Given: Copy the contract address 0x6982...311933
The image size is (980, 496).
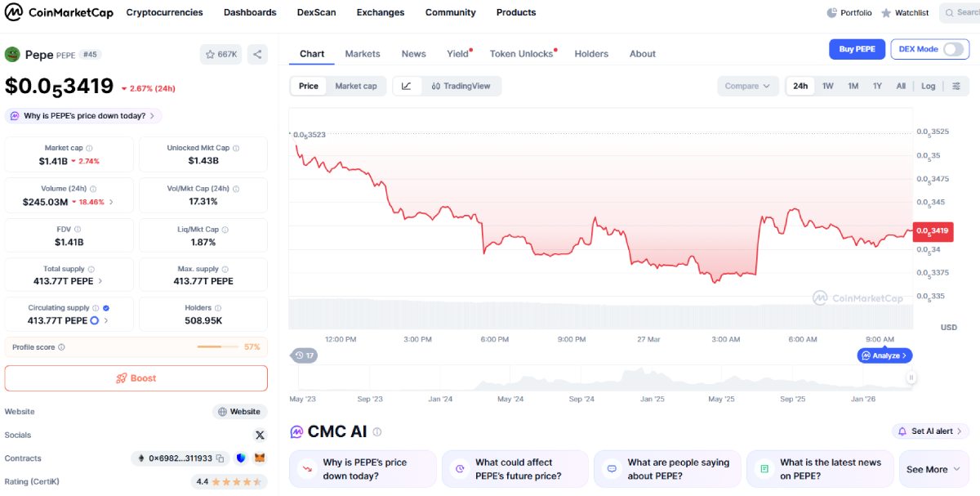Looking at the screenshot, I should [x=220, y=458].
